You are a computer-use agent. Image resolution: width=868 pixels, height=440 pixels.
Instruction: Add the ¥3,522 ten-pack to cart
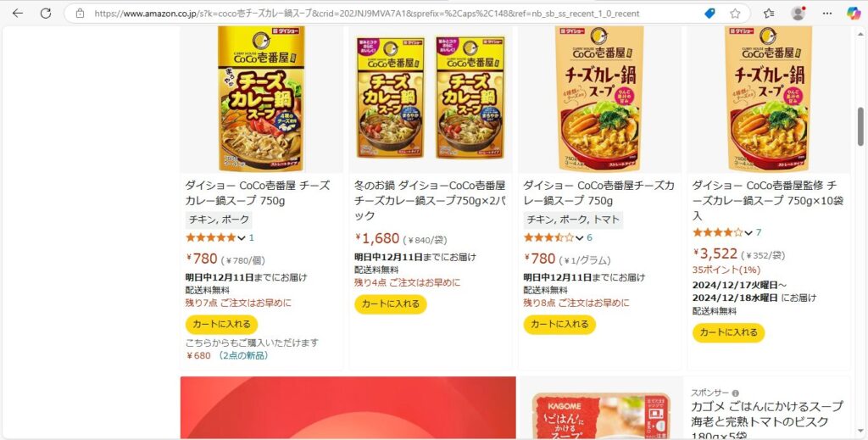click(728, 332)
